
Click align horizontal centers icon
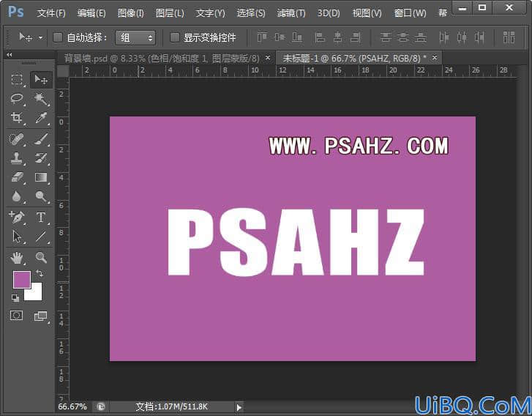pos(337,37)
